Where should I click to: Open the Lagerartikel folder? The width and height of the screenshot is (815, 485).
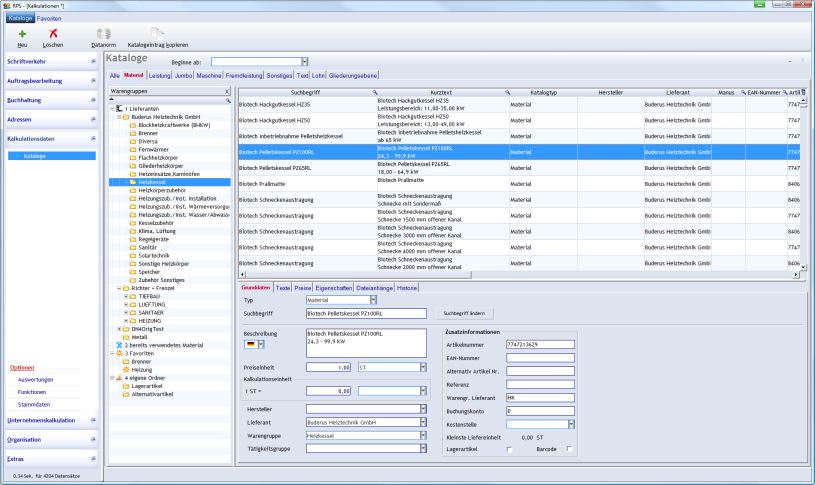(147, 386)
